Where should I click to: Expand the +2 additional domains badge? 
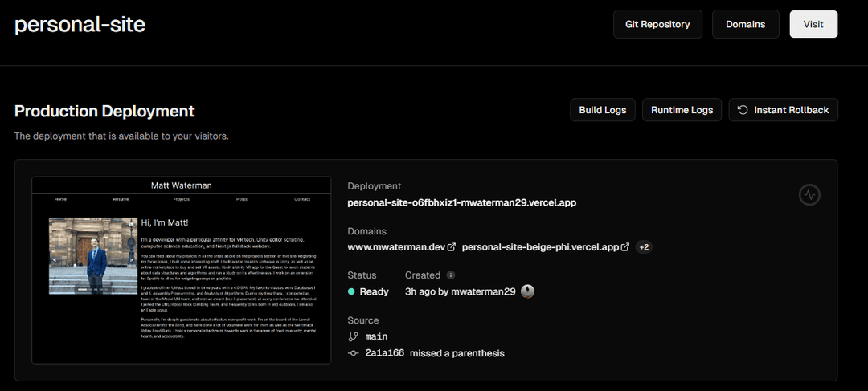coord(644,247)
